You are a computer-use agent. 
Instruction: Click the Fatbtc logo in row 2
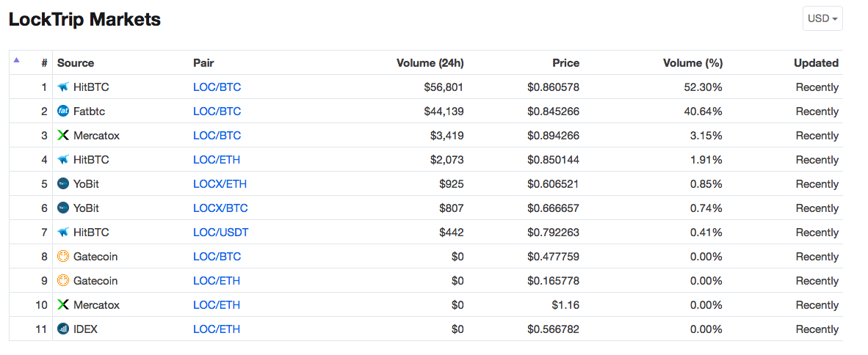tap(63, 111)
